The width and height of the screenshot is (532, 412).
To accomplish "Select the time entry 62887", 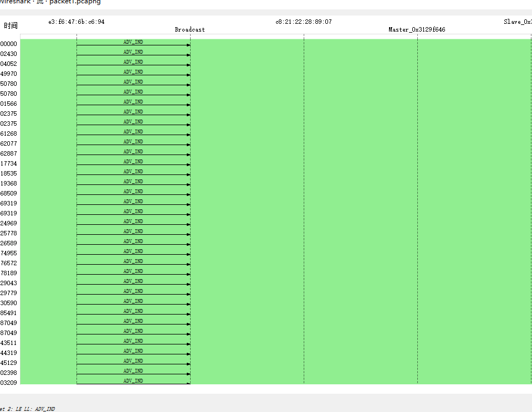I will pyautogui.click(x=8, y=153).
